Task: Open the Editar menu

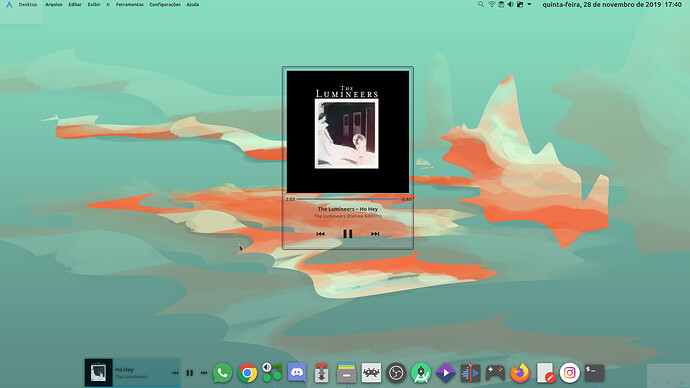Action: (x=75, y=4)
